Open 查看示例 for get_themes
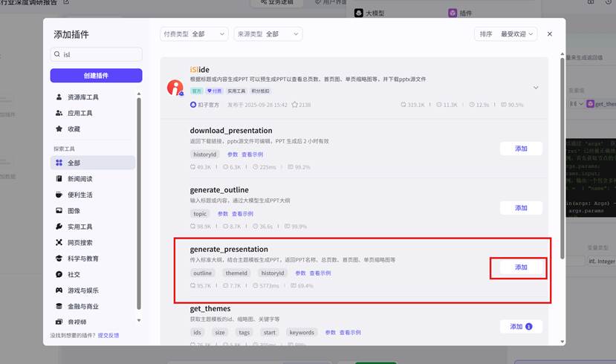616x364 pixels. [350, 333]
